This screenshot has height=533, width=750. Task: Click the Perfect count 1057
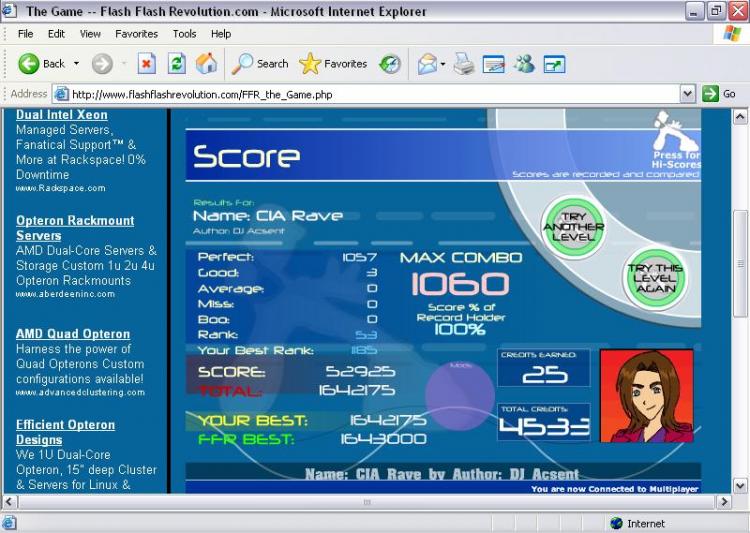tap(359, 257)
